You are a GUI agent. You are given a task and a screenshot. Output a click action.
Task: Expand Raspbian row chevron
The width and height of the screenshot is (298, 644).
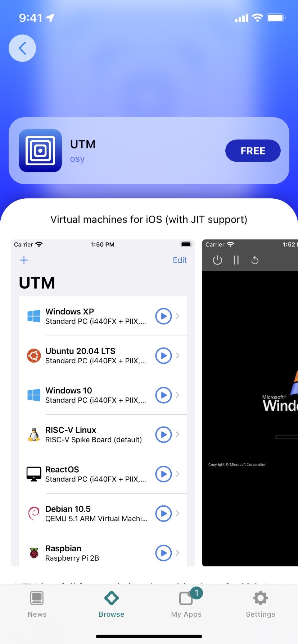177,553
